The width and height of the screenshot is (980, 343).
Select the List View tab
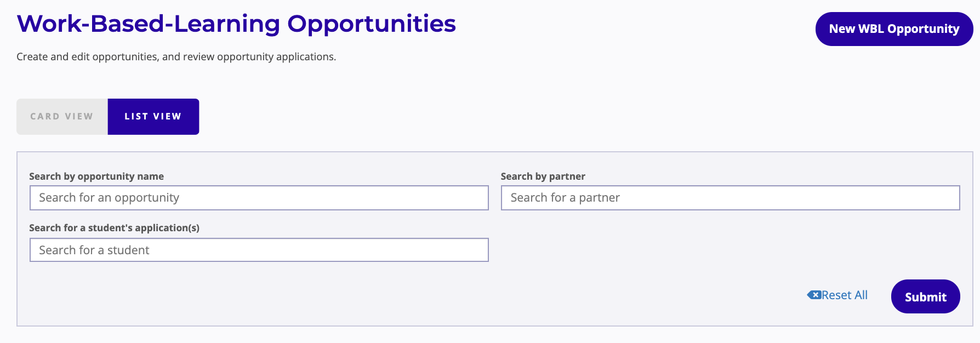coord(153,117)
